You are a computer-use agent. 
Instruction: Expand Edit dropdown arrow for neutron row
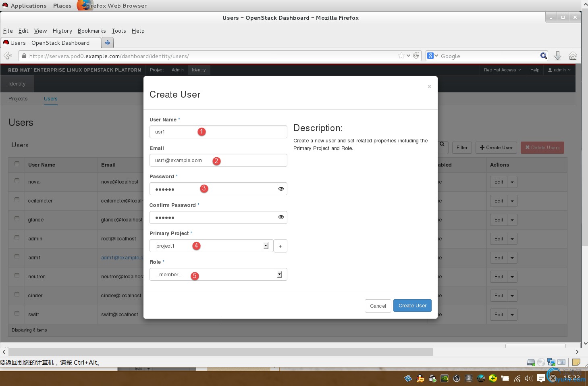[512, 277]
